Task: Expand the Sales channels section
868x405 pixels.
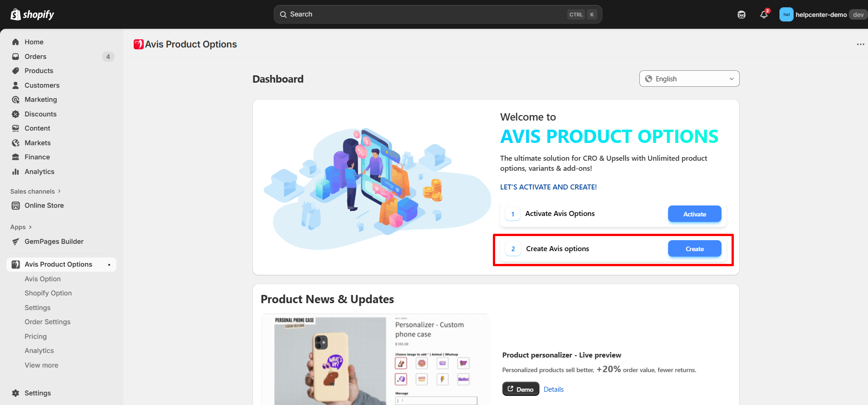Action: coord(35,191)
